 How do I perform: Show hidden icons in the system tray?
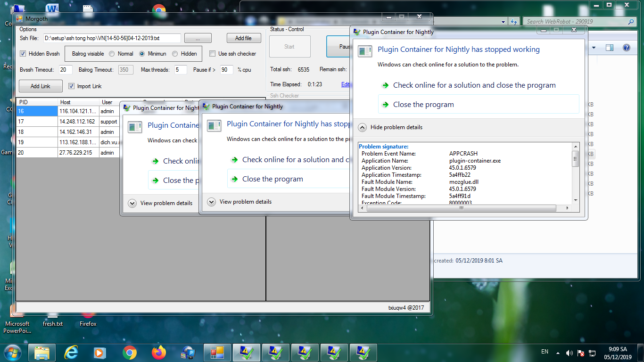[558, 353]
